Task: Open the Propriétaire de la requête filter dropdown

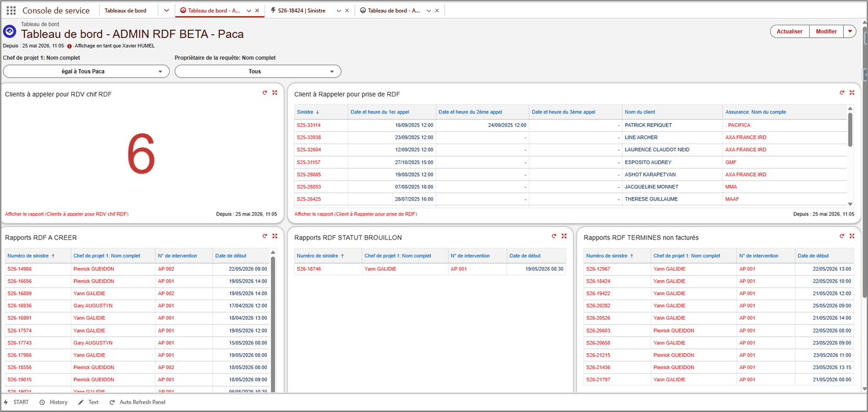Action: tap(258, 71)
